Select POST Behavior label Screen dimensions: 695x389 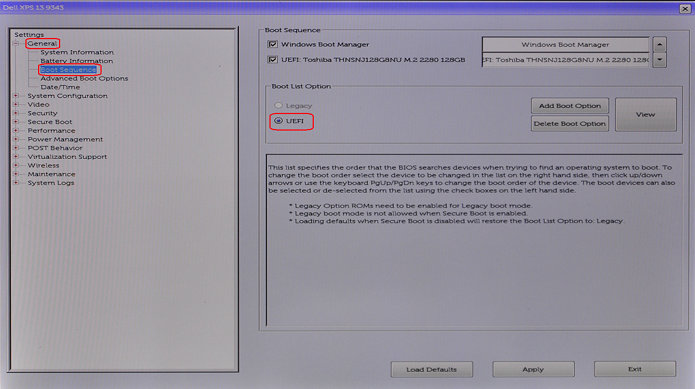tap(55, 148)
